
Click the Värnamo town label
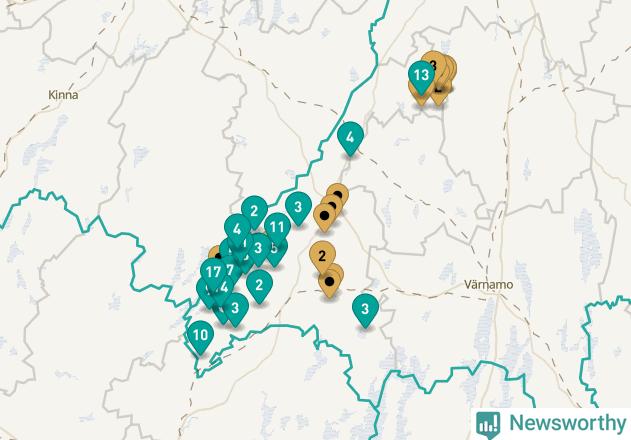[x=489, y=285]
